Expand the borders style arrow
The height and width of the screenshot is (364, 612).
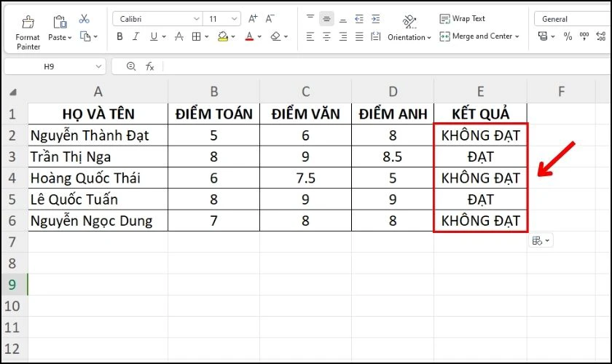click(x=207, y=36)
